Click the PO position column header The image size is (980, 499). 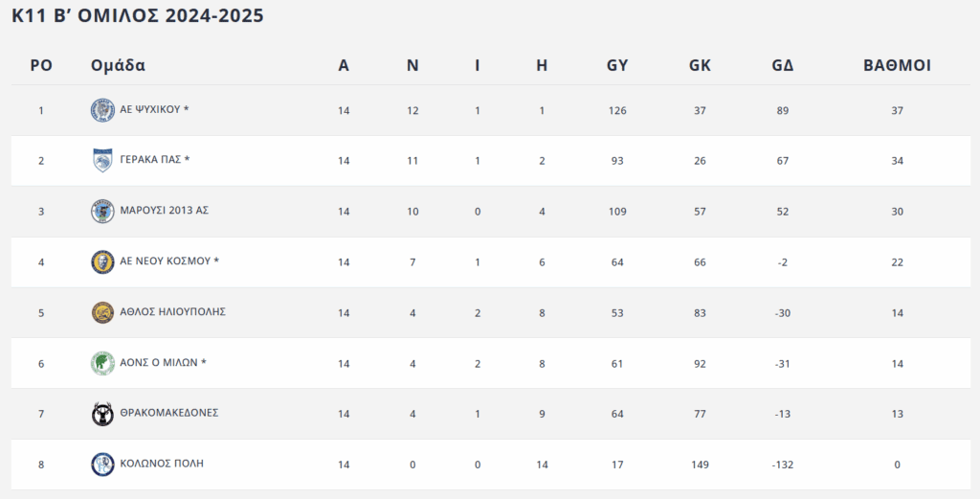(41, 66)
